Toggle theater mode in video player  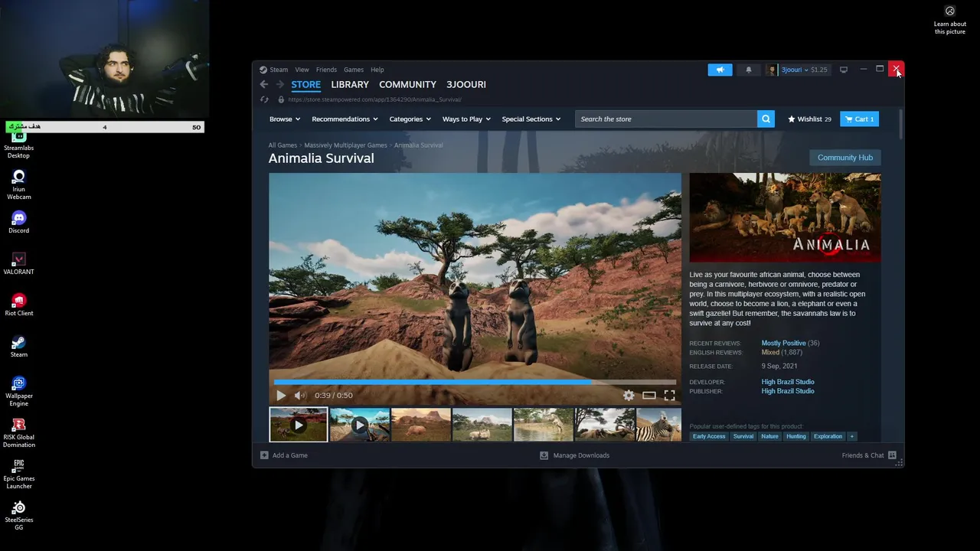point(649,396)
